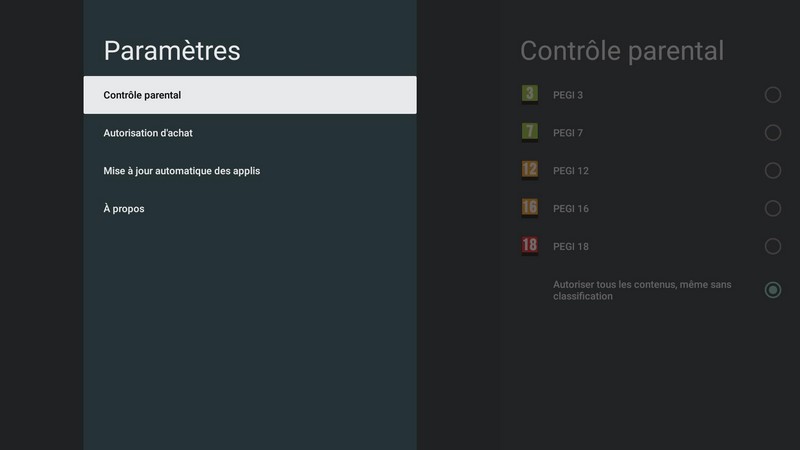Click "Autoriser tous les contenus" option text

tap(642, 290)
